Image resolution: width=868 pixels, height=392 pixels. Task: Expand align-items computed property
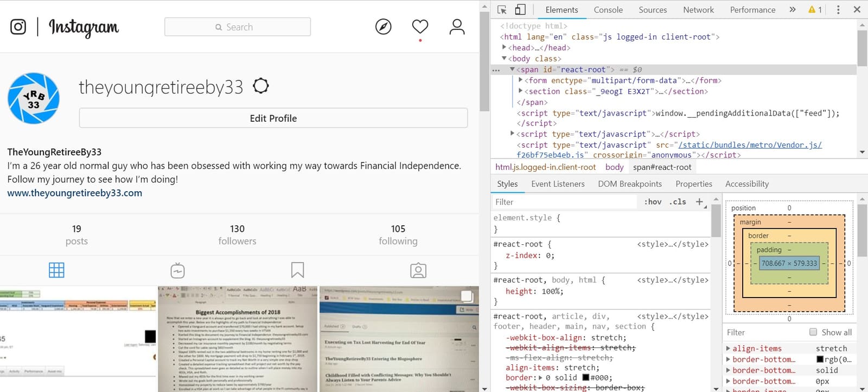(x=729, y=349)
